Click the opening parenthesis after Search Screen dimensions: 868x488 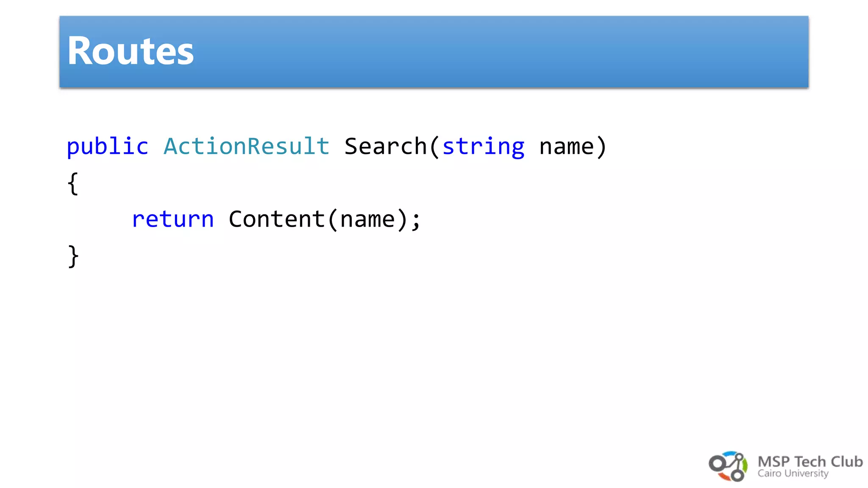(434, 147)
